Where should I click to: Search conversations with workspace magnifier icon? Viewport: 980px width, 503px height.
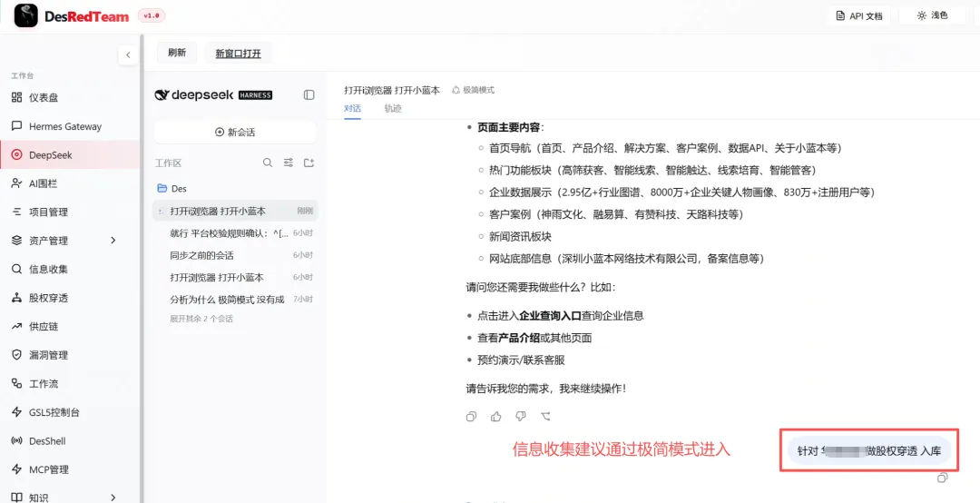pos(268,163)
